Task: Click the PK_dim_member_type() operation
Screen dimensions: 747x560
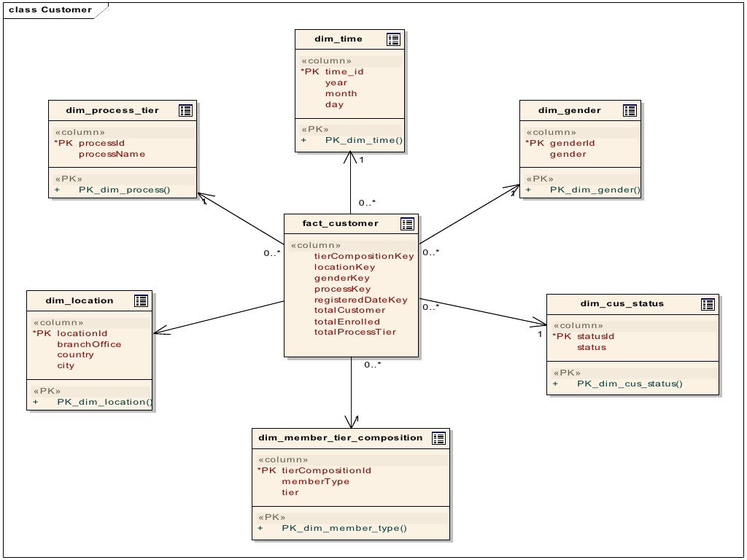Action: (344, 529)
